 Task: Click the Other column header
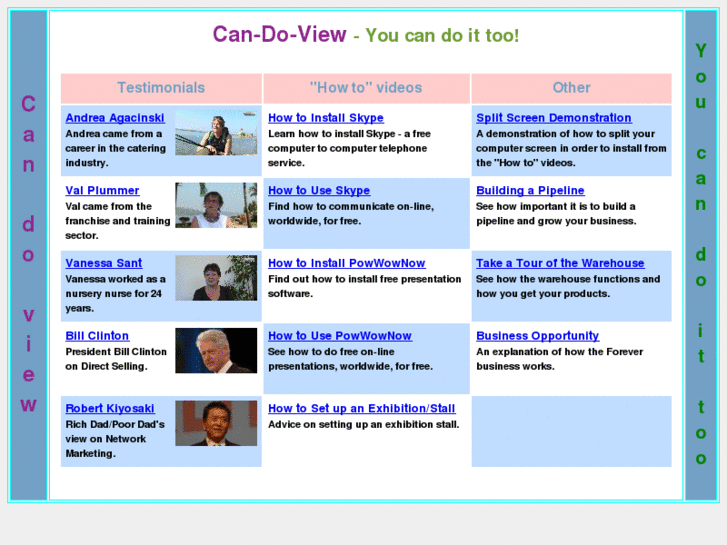(571, 88)
